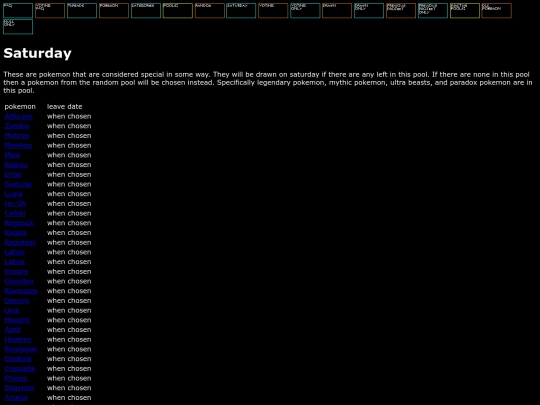Open the VOTING FAQ navigation box
The image size is (540, 405).
click(50, 11)
